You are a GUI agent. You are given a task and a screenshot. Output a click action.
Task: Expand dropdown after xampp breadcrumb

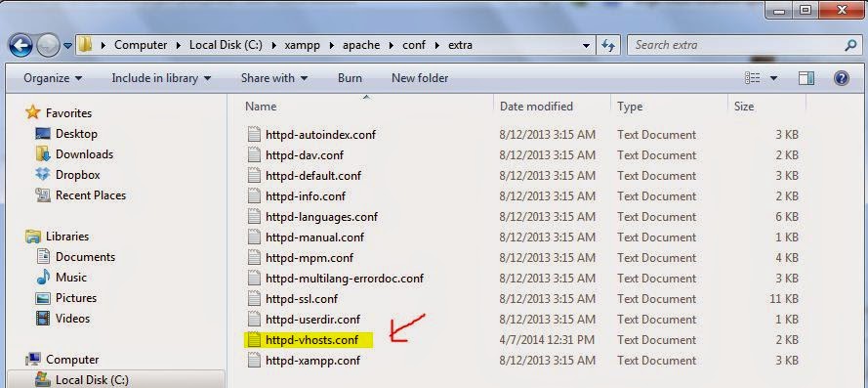coord(331,46)
